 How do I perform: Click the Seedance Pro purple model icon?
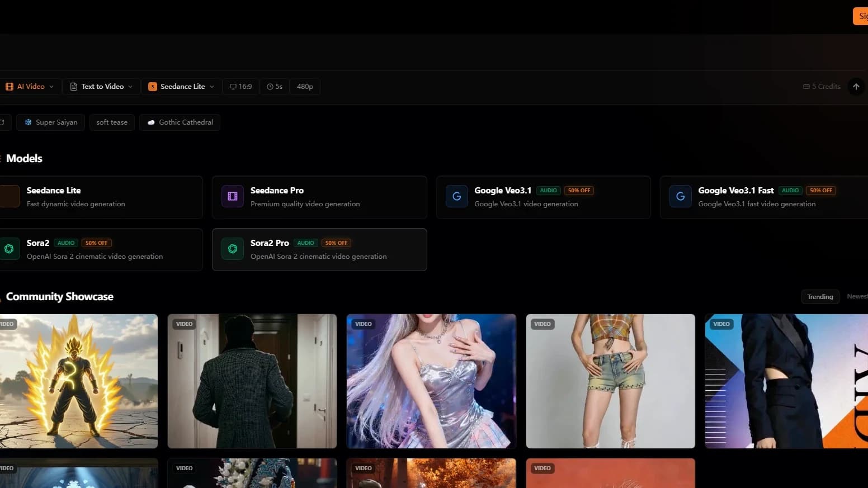click(232, 196)
